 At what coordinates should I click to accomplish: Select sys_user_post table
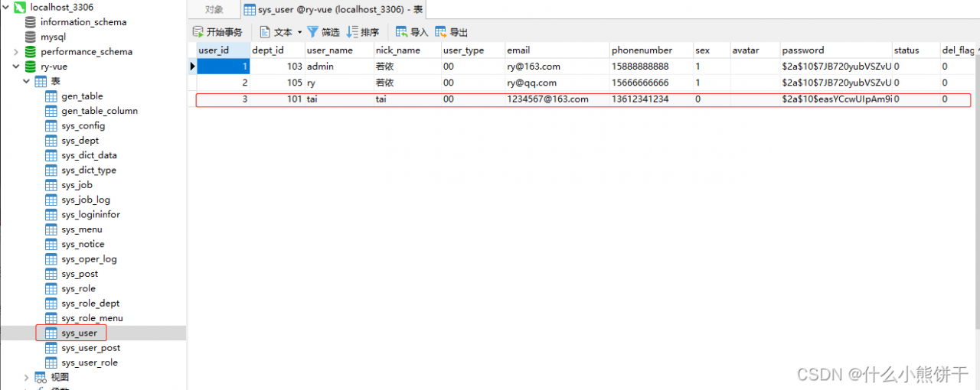pos(90,348)
